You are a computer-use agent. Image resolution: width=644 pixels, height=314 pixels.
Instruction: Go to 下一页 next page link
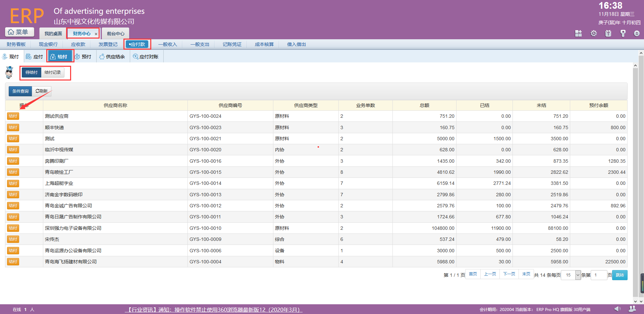coord(509,274)
